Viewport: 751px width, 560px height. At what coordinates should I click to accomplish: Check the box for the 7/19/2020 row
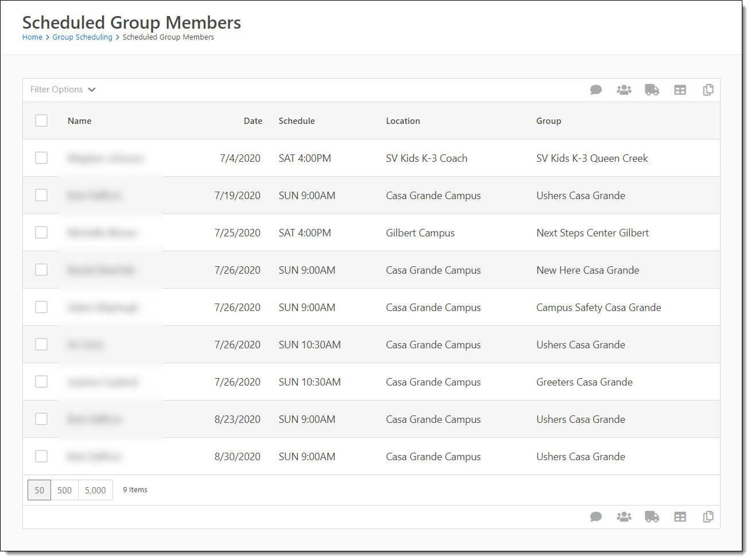pyautogui.click(x=41, y=195)
